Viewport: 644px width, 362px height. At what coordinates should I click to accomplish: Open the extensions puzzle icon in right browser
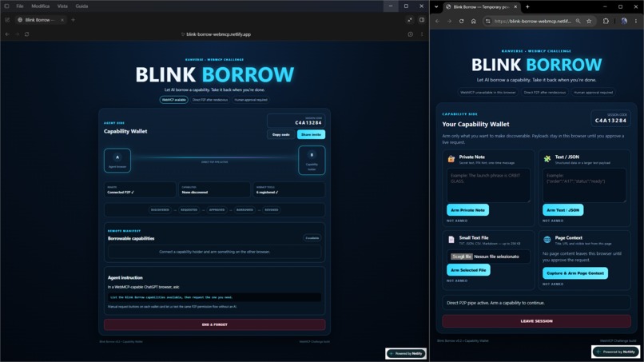(606, 21)
